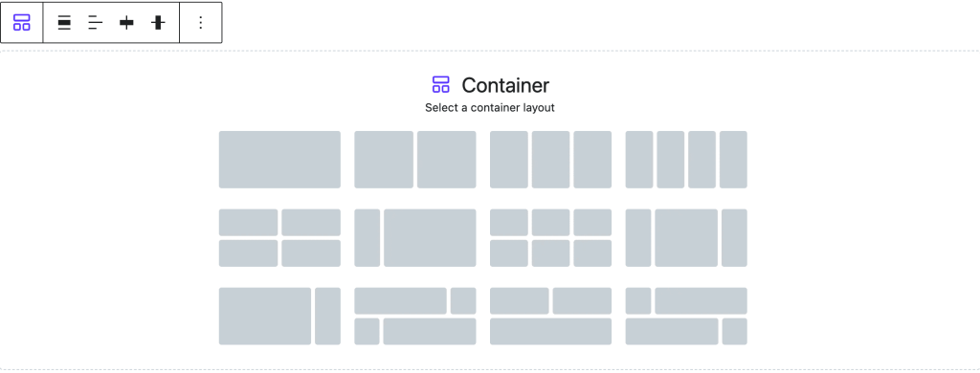
Task: Pick the staggered wide-narrow, narrow-wide rows layout
Action: [x=415, y=317]
